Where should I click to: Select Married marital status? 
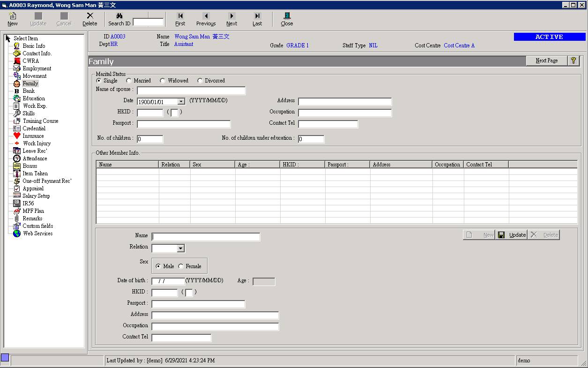point(129,81)
